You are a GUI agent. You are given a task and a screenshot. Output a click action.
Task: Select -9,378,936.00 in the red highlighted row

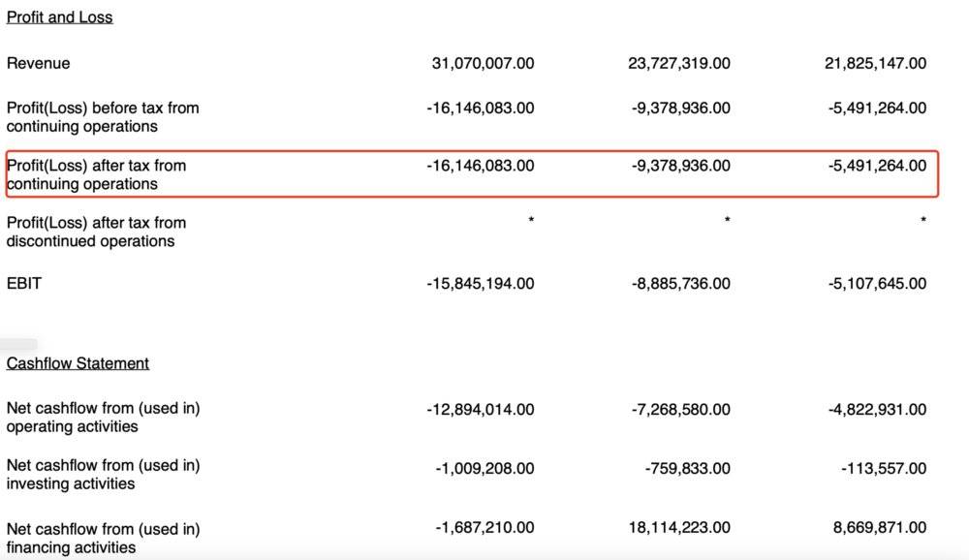tap(681, 166)
